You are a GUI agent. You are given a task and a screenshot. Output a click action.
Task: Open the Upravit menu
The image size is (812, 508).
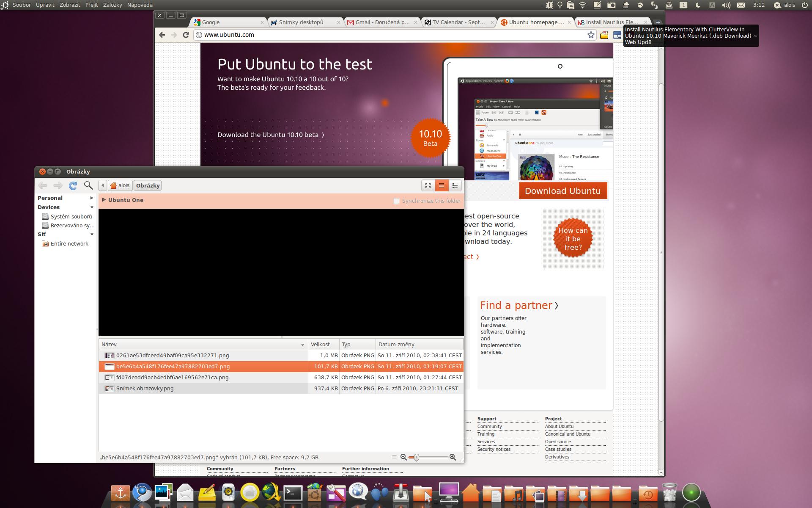coord(45,5)
